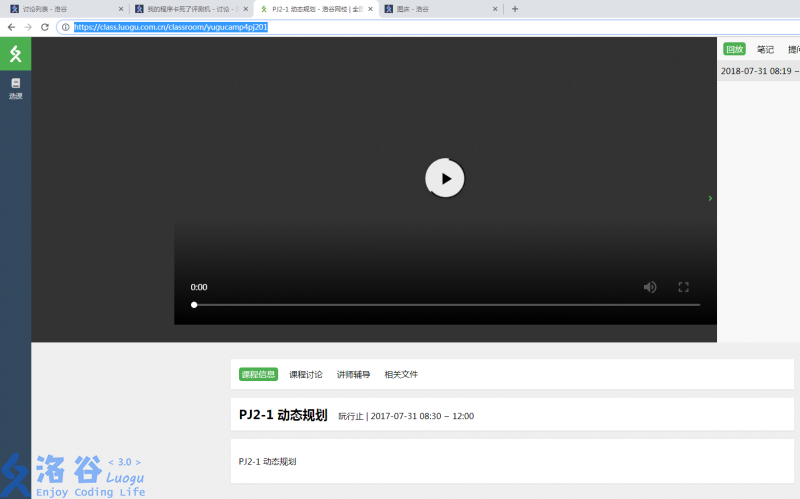800x499 pixels.
Task: Reload the current page
Action: click(x=44, y=27)
